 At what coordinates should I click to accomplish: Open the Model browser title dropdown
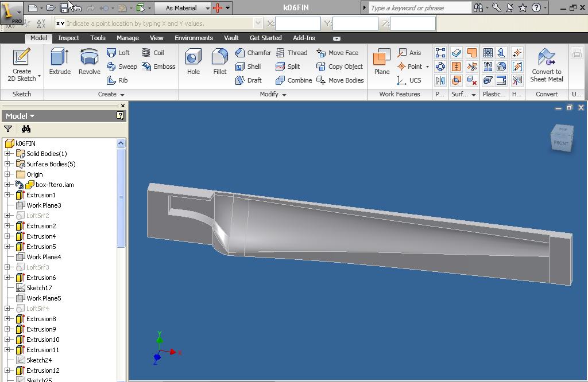[32, 116]
